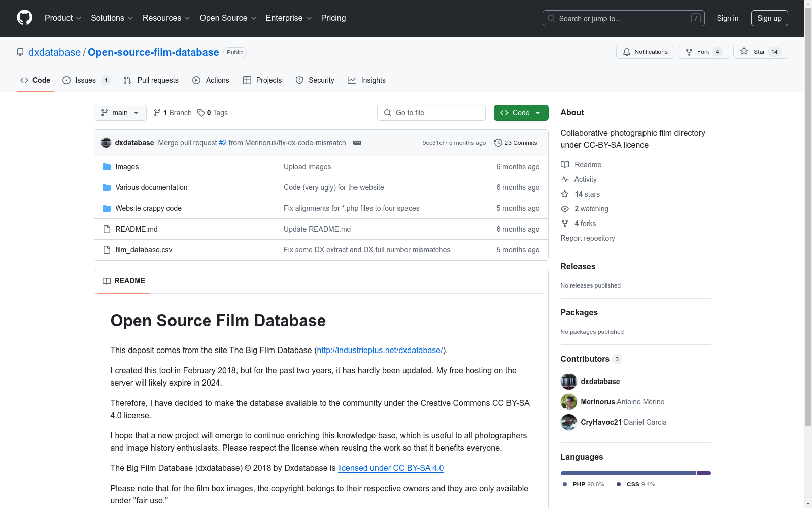Click the README.md file icon
The height and width of the screenshot is (508, 812).
(107, 229)
